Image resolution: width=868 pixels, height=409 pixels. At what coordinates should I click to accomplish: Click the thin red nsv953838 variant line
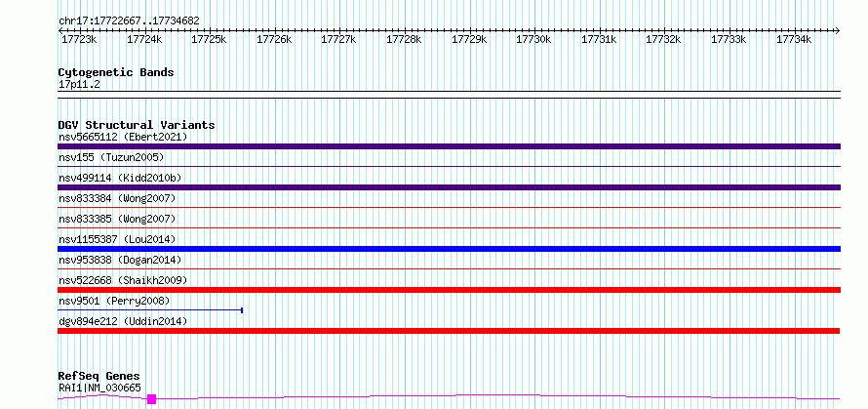pos(449,268)
